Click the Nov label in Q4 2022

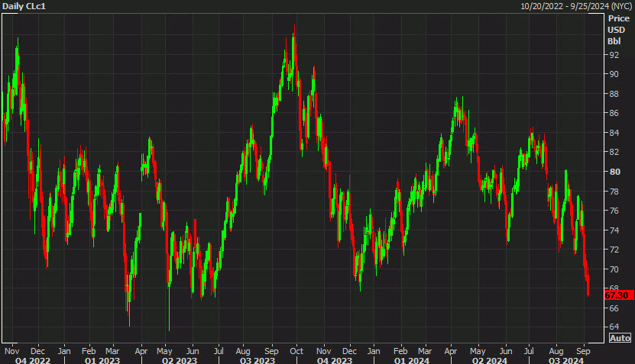tap(11, 351)
